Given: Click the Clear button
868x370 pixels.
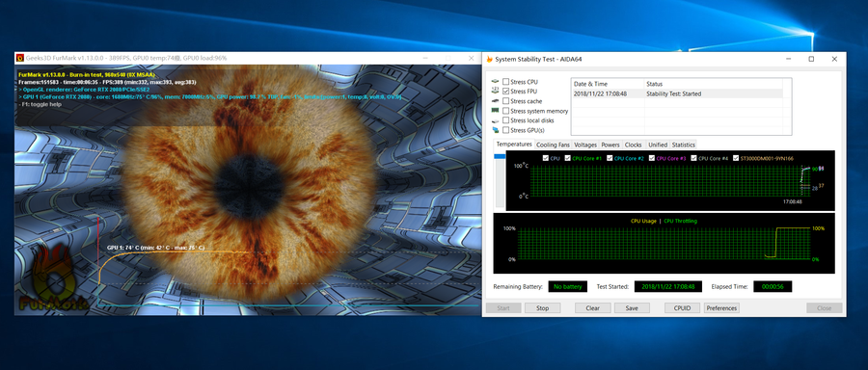Looking at the screenshot, I should [593, 308].
